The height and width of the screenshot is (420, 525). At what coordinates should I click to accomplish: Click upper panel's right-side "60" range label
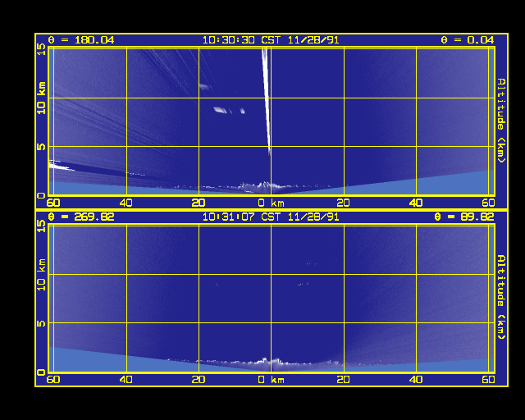[x=489, y=203]
